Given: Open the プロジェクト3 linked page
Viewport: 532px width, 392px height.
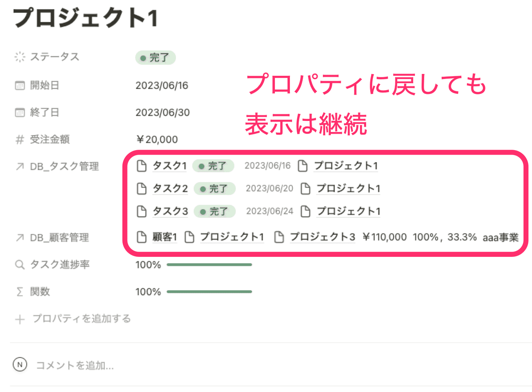Looking at the screenshot, I should click(x=322, y=237).
